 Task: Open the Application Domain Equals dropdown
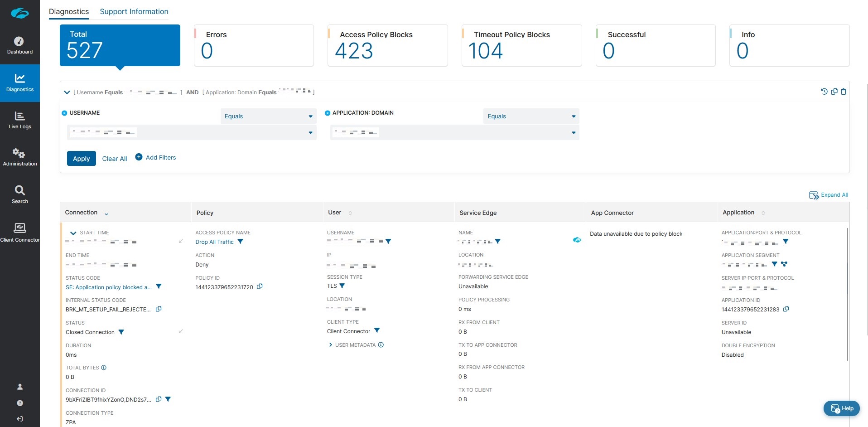pyautogui.click(x=531, y=116)
